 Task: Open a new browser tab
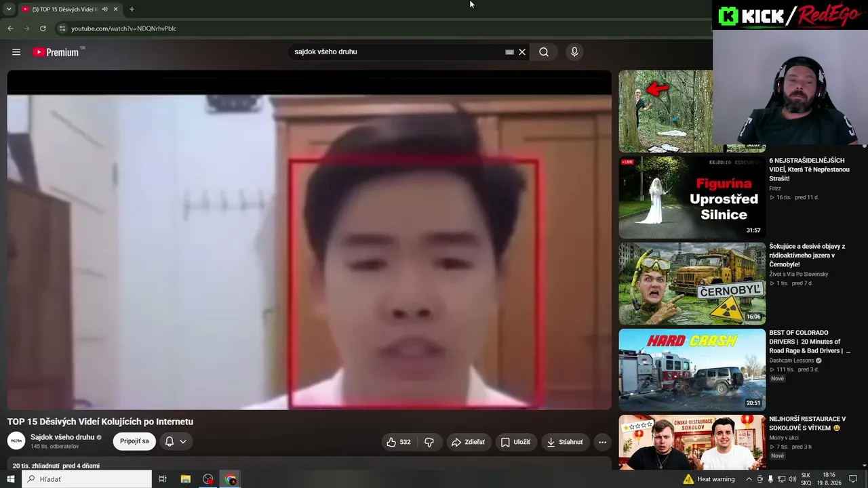point(132,9)
